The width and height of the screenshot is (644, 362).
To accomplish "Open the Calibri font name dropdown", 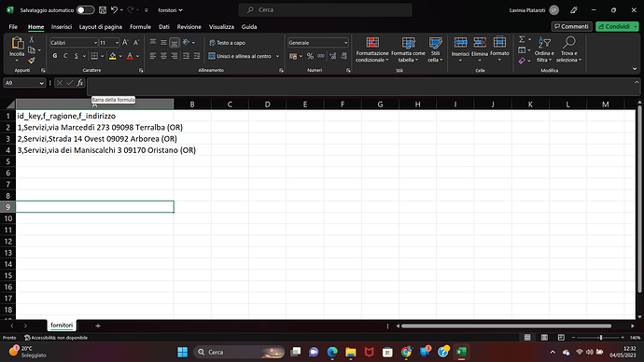I will 95,43.
